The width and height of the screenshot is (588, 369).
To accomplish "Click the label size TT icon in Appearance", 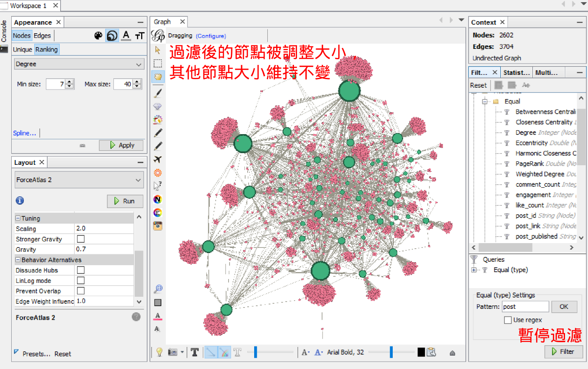I will coord(139,36).
